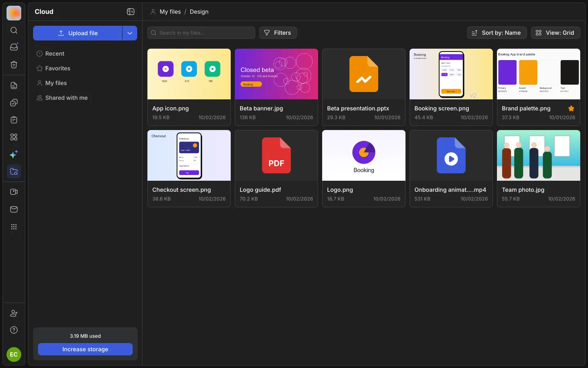Click the file name Beta presentation.pptx
Image resolution: width=588 pixels, height=368 pixels.
point(358,108)
